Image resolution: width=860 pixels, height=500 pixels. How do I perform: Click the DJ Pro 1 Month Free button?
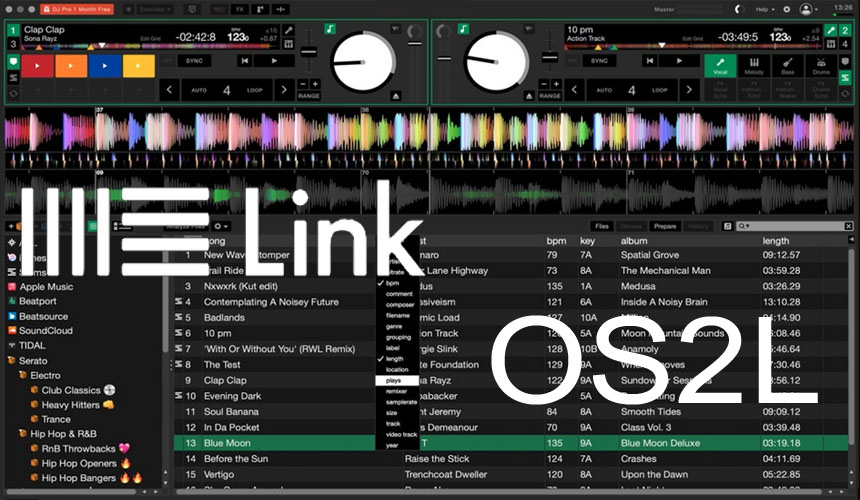click(x=78, y=9)
